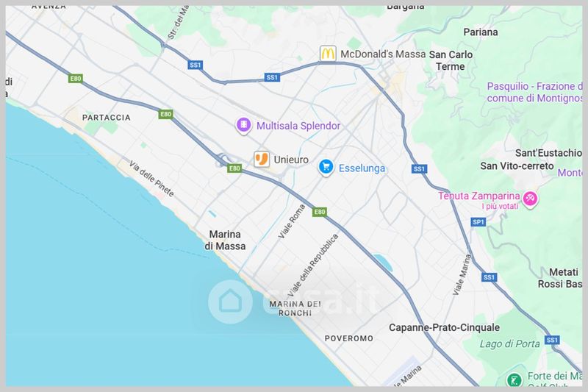
Task: Click the Forte dei Marmi golf icon
Action: [x=514, y=379]
